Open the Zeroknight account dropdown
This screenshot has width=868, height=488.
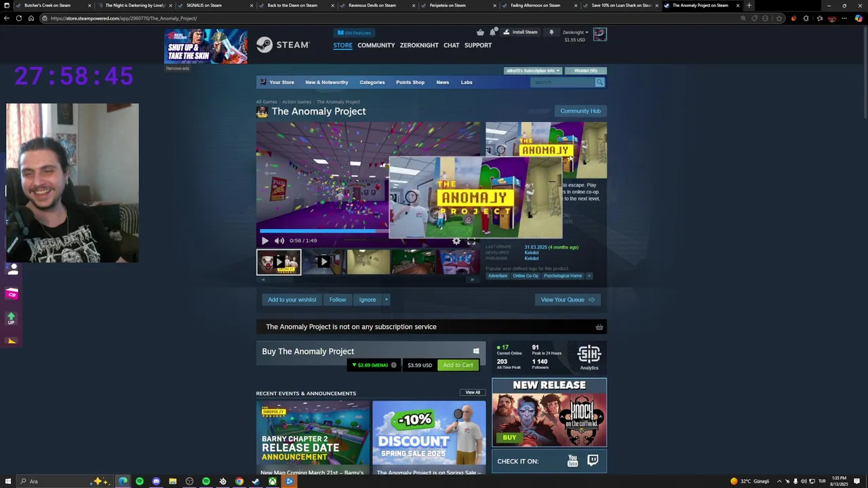(x=575, y=33)
